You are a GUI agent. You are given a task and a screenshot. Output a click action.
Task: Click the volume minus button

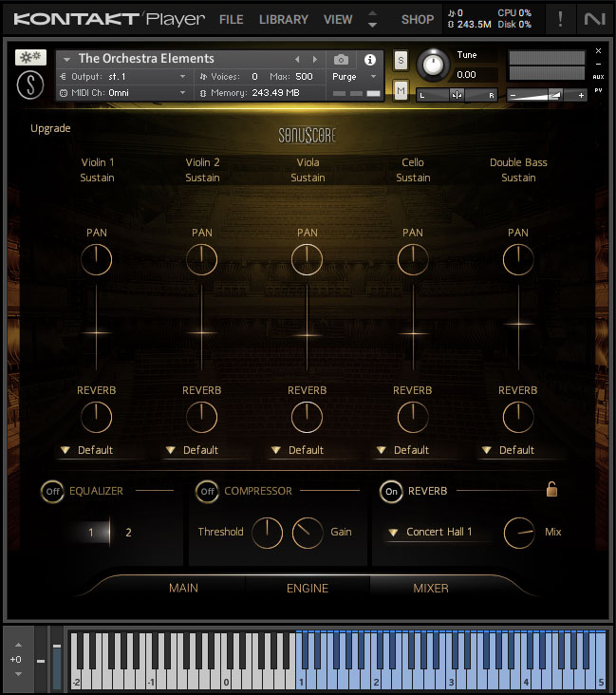(x=513, y=95)
